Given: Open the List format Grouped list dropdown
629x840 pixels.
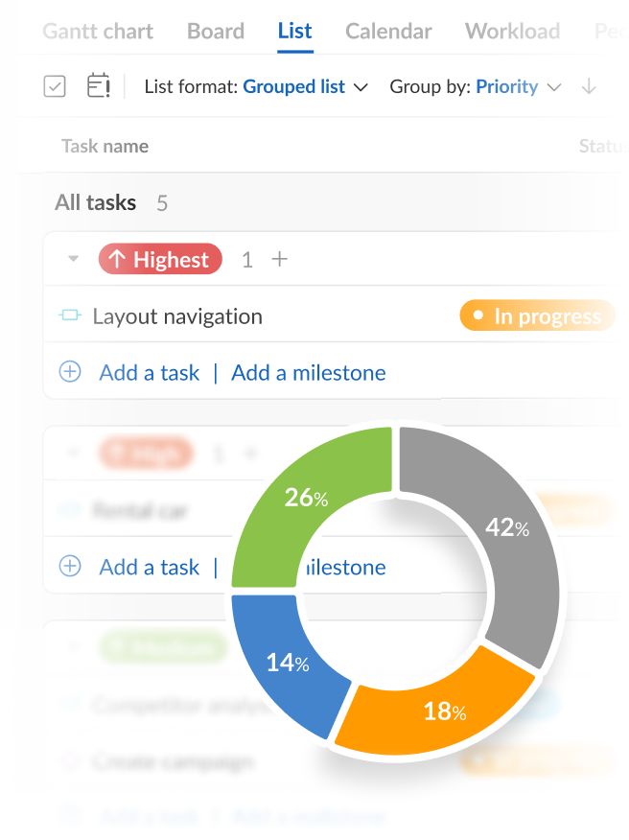Looking at the screenshot, I should tap(305, 86).
